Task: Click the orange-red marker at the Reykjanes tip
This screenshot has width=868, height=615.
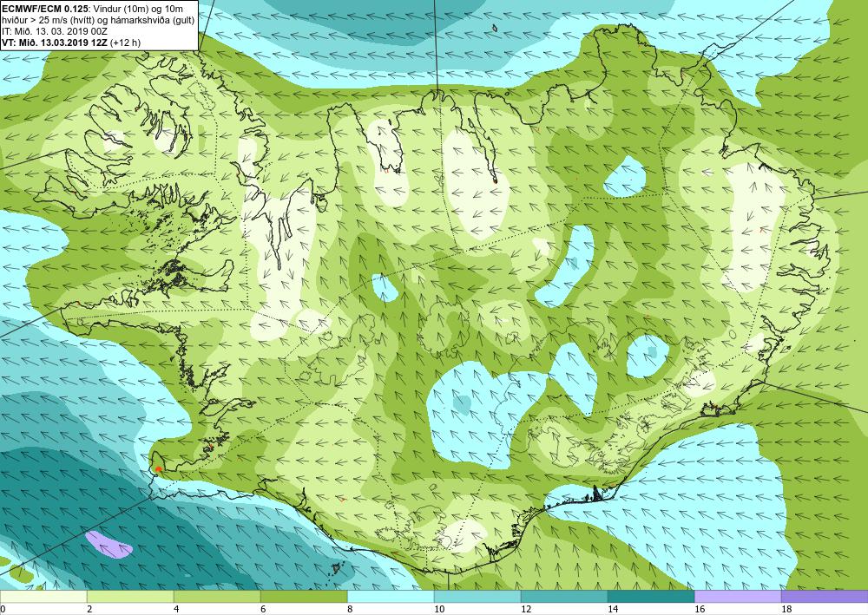Action: 158,469
